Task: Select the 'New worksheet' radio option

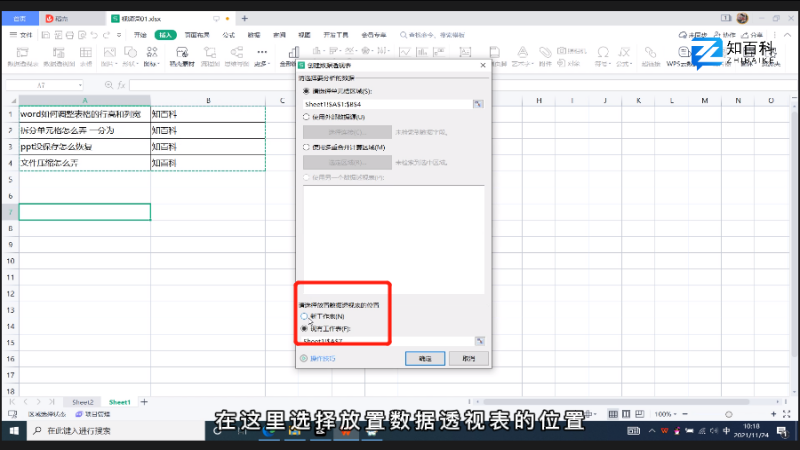Action: pos(306,315)
